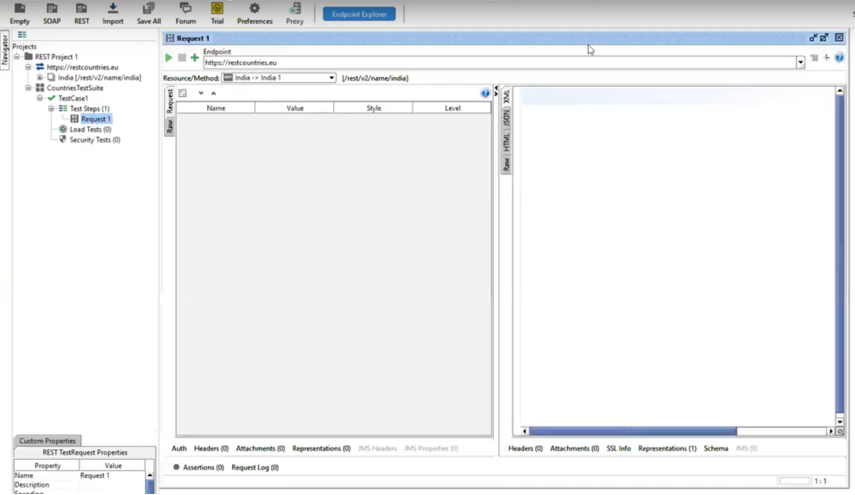This screenshot has width=855, height=495.
Task: Create a new Empty project
Action: [x=20, y=13]
